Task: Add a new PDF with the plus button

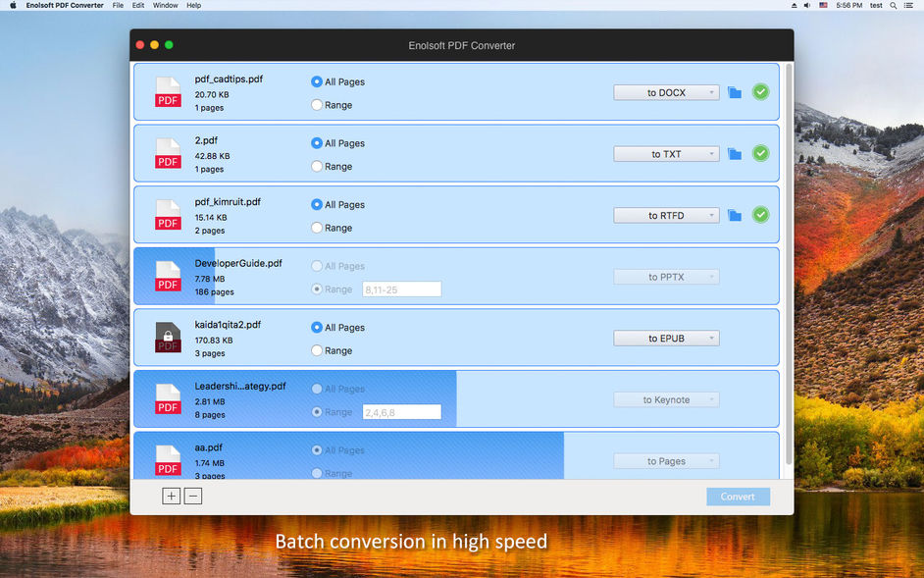Action: [171, 496]
